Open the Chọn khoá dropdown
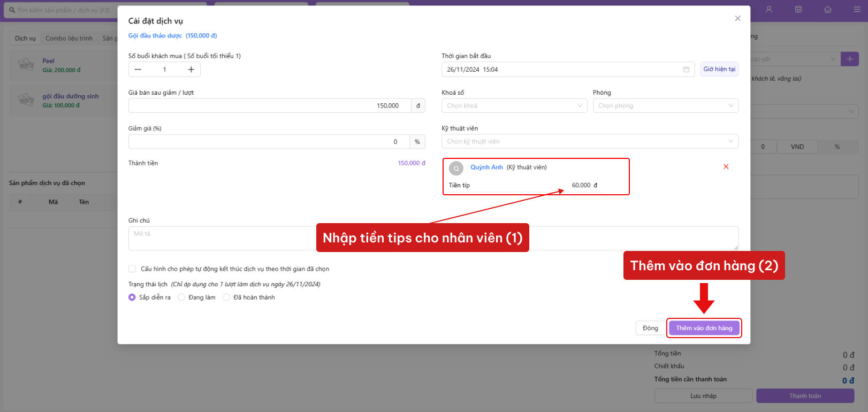868x412 pixels. [514, 106]
